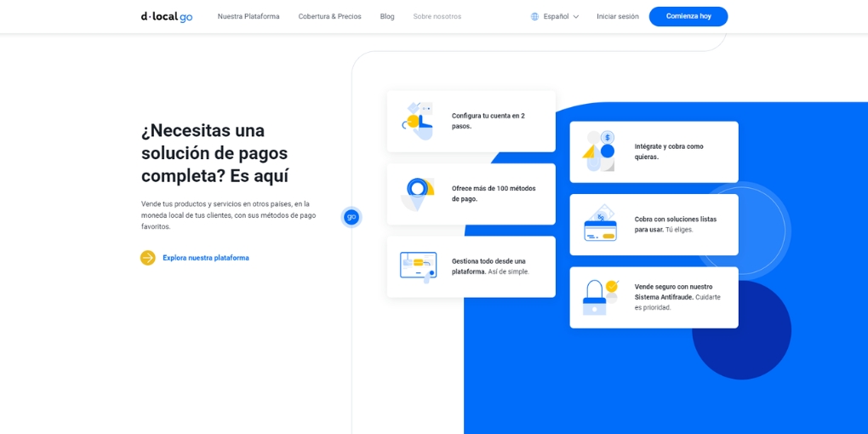Click the round blue 'go' badge
Viewport: 868px width, 434px height.
(x=351, y=217)
